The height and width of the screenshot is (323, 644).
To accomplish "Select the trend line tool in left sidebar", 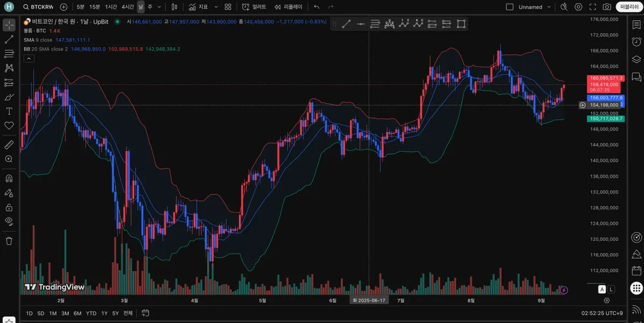I will (9, 39).
